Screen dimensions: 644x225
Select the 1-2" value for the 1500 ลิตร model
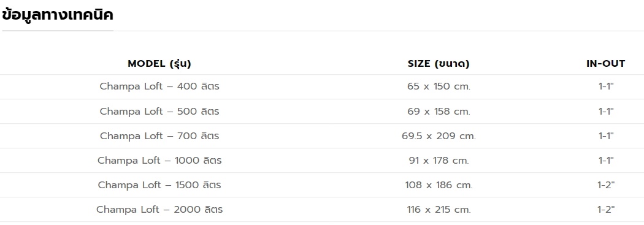tap(606, 185)
